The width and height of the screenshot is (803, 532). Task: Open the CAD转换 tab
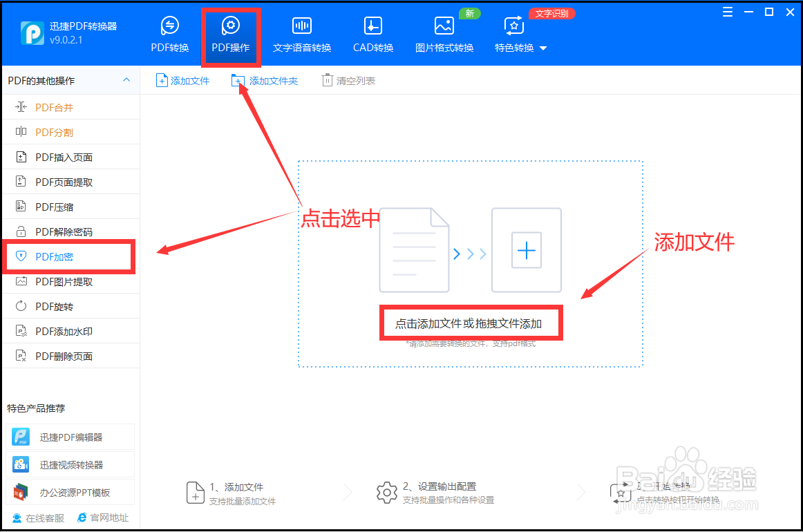[373, 35]
